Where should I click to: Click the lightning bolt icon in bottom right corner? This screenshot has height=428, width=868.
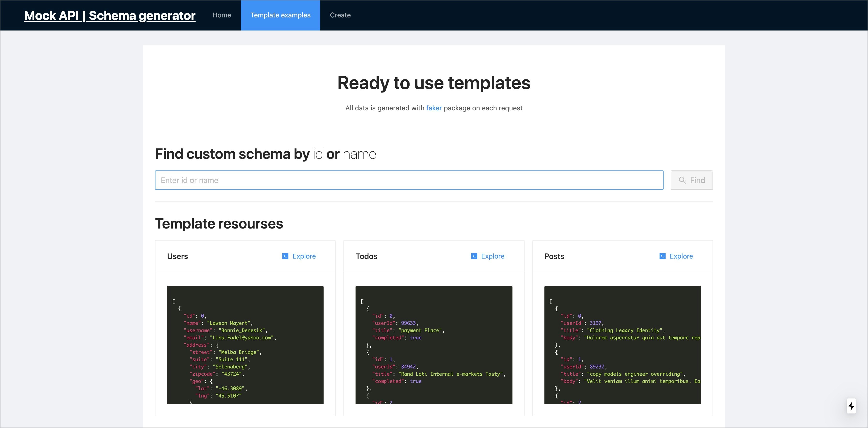852,406
